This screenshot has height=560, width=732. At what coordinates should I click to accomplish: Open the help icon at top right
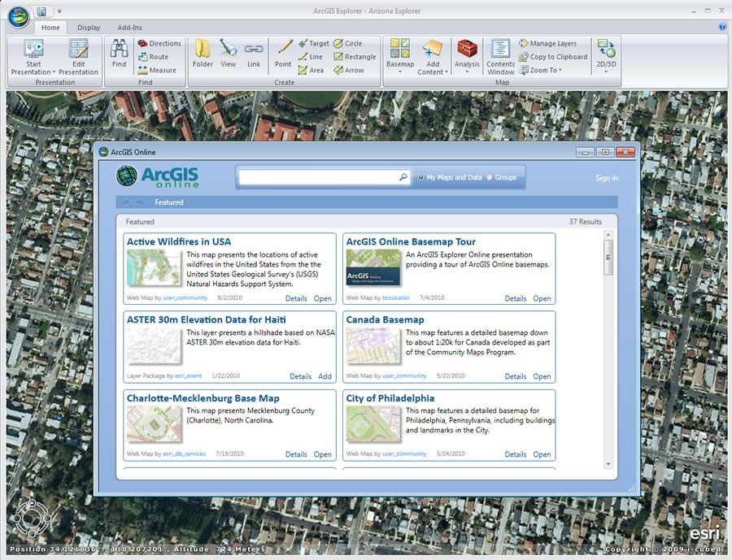[723, 27]
